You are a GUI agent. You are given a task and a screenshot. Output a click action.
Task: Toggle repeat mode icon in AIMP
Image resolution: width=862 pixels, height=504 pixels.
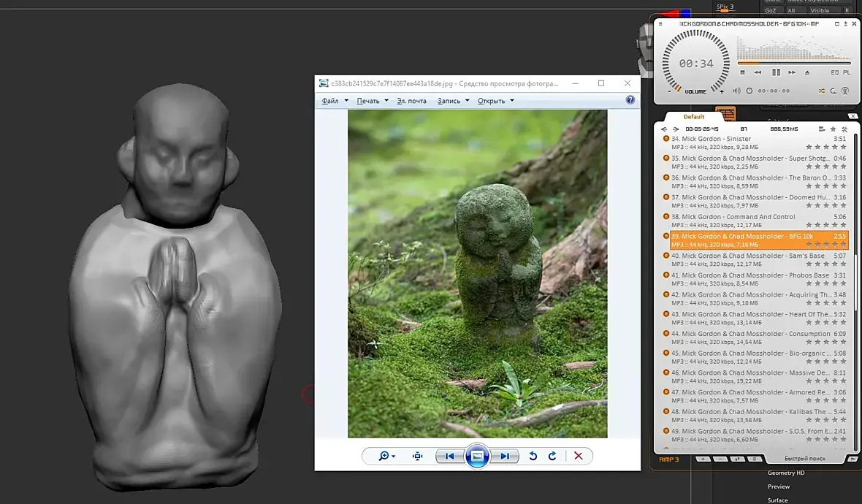[834, 91]
